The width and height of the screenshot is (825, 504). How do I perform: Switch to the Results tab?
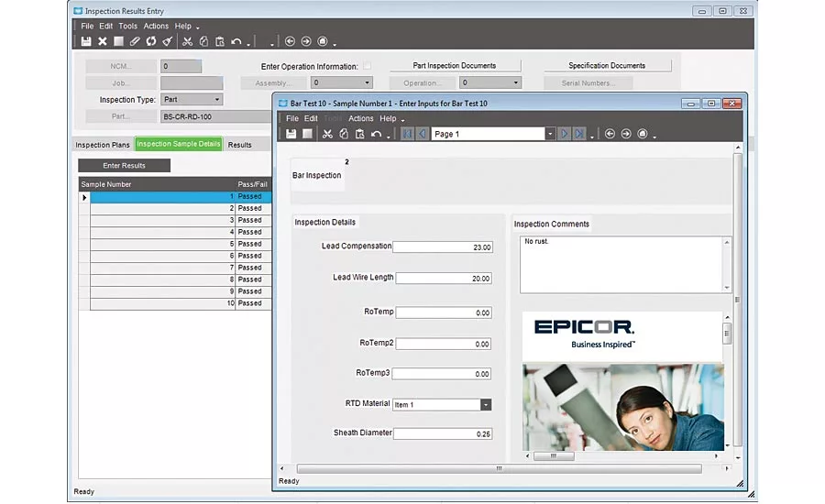[x=239, y=145]
